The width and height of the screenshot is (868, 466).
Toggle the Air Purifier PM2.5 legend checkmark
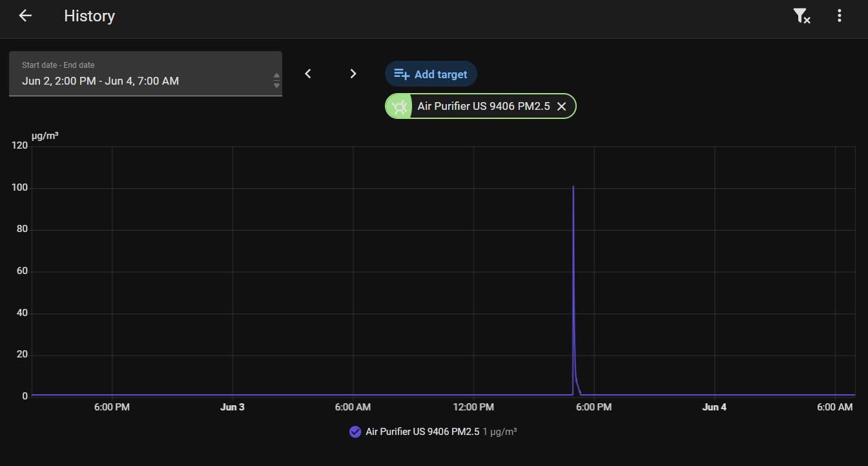[x=355, y=432]
